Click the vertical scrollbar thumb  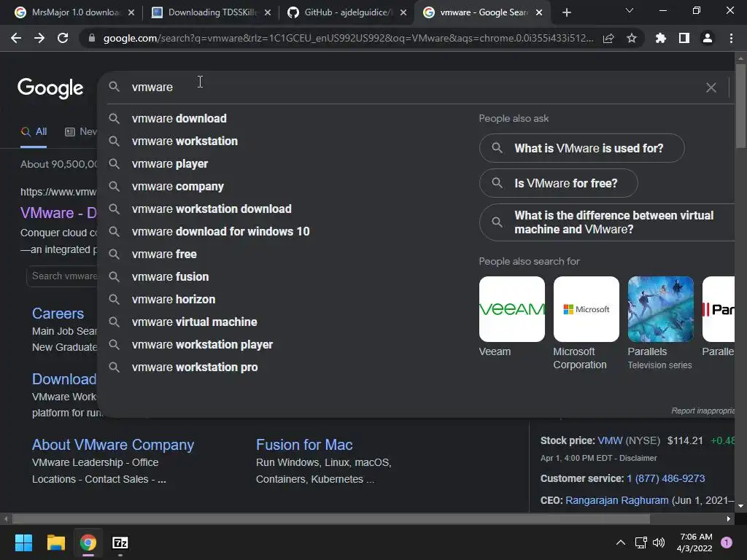click(740, 106)
